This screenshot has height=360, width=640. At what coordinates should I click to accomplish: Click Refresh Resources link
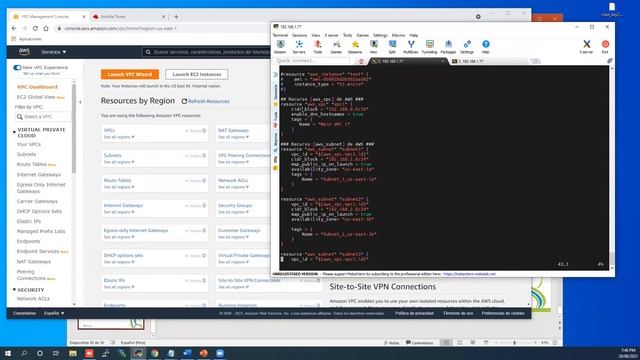tap(205, 101)
